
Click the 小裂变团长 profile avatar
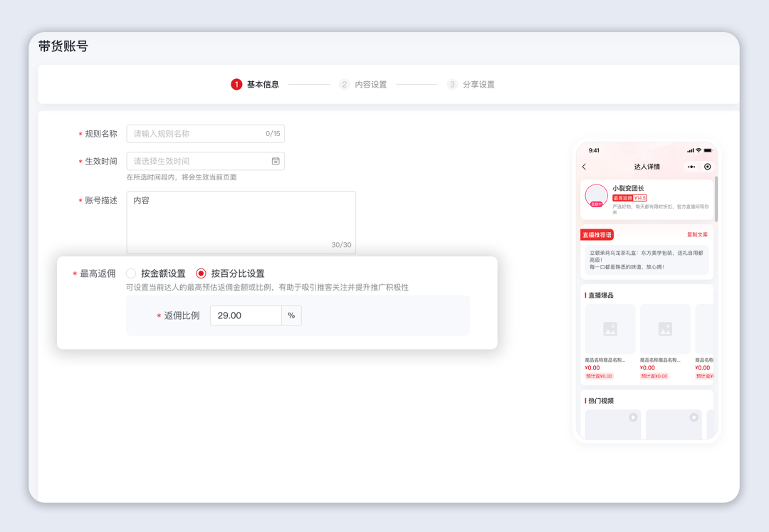[x=596, y=195]
